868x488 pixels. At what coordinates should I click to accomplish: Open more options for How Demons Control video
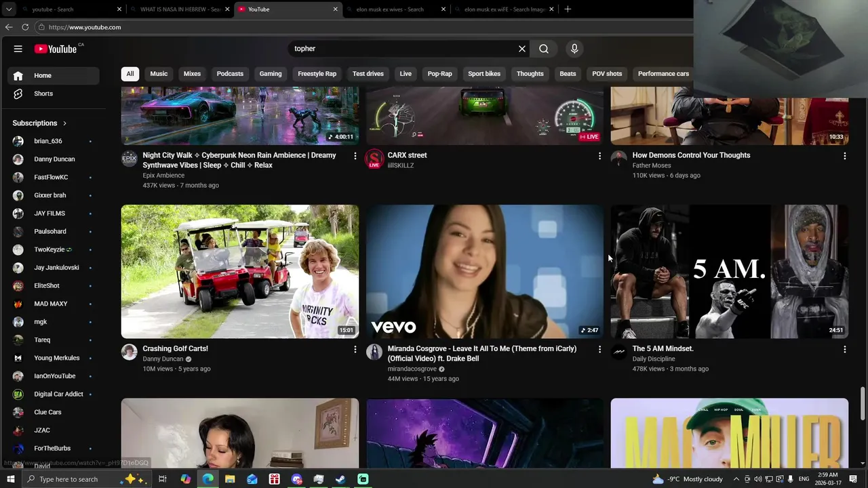coord(844,156)
